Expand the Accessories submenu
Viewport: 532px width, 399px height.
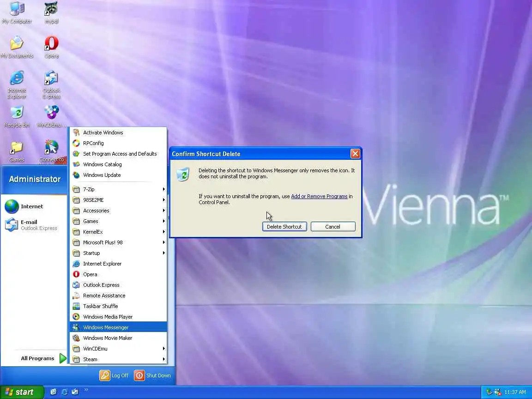118,211
